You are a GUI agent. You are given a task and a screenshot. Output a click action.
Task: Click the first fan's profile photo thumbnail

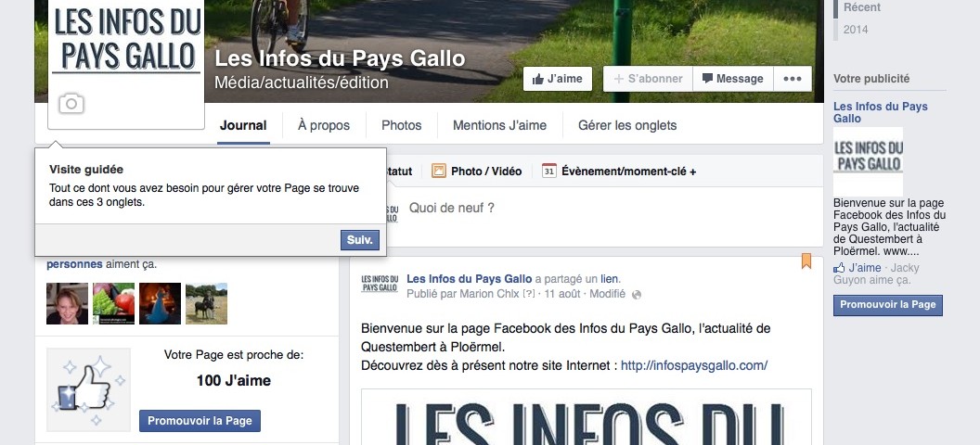tap(68, 303)
